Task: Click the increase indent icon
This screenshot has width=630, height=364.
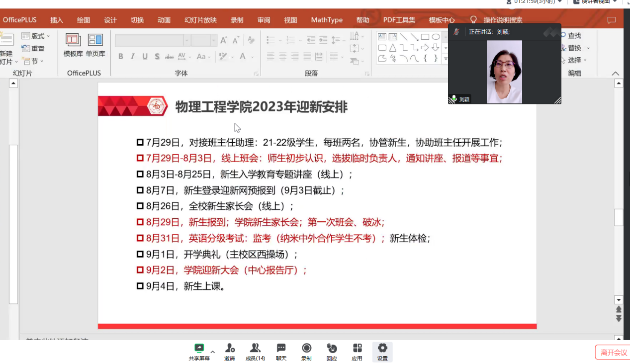Action: click(323, 40)
